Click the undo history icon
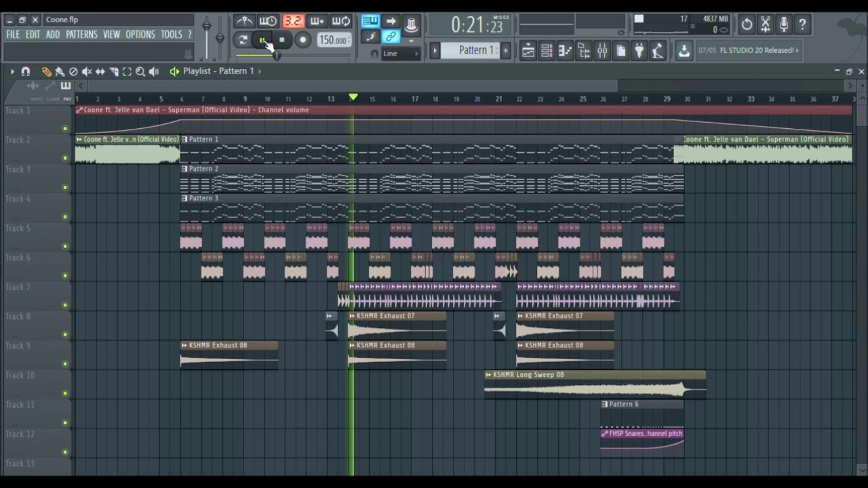Image resolution: width=868 pixels, height=488 pixels. coord(747,25)
